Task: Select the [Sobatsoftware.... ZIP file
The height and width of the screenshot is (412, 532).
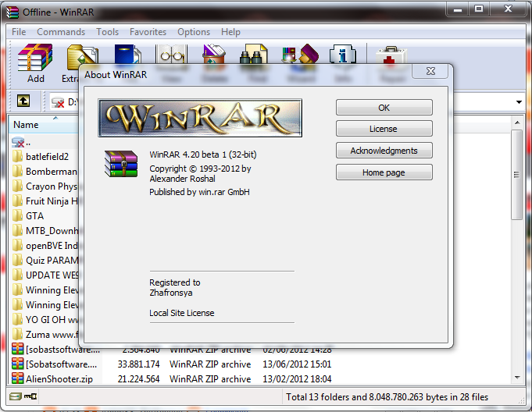Action: [x=54, y=364]
